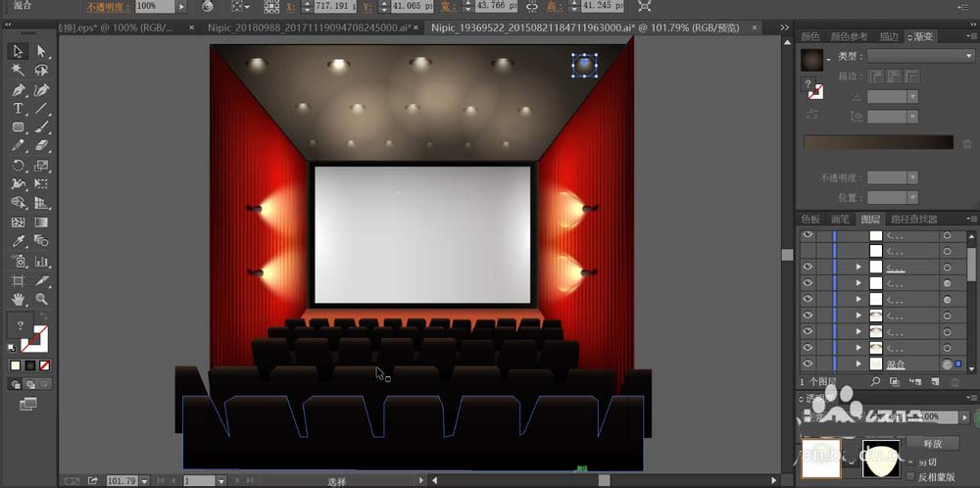
Task: Choose the Rounded Rectangle shape tool
Action: click(x=18, y=126)
